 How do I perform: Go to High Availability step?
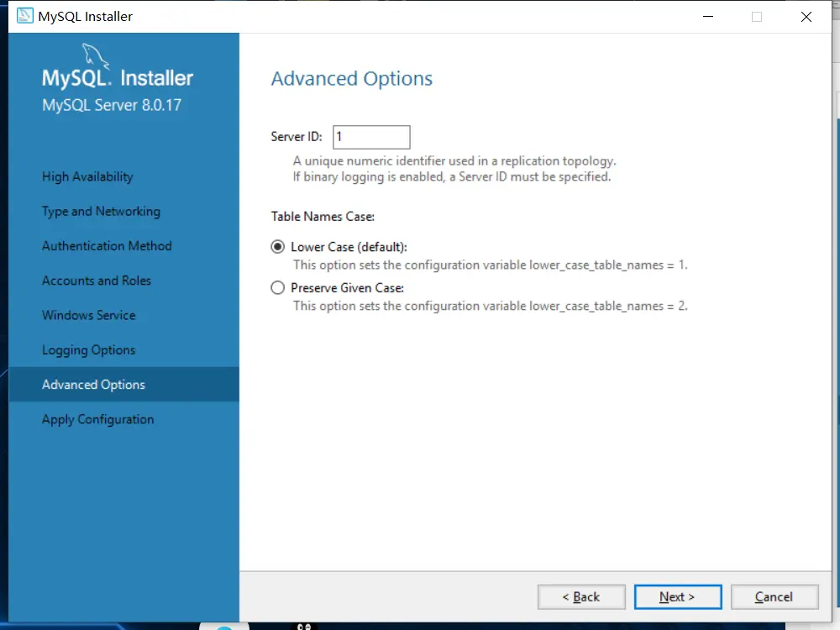point(87,176)
